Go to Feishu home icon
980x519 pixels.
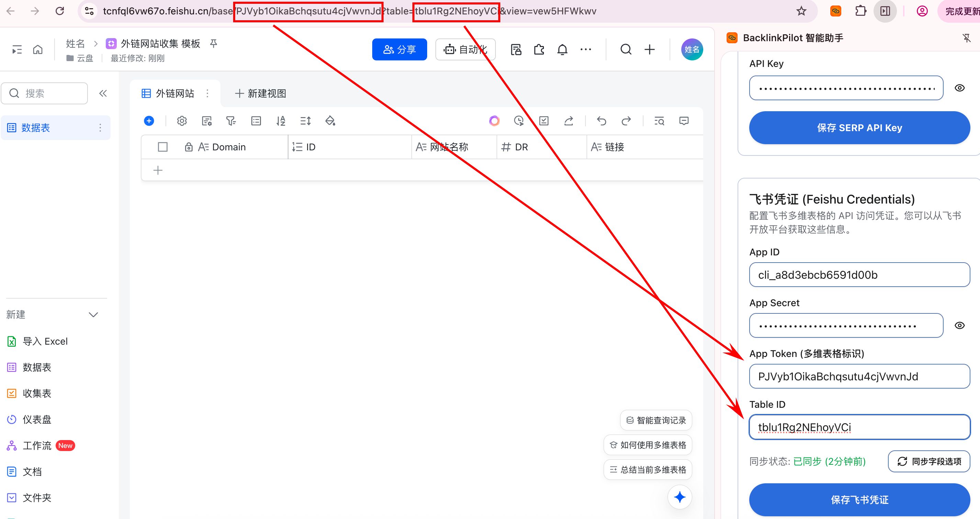tap(38, 49)
